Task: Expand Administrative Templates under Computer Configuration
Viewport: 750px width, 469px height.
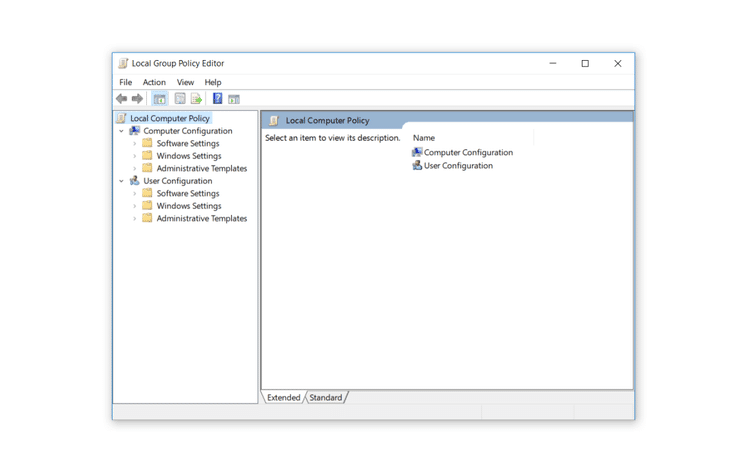Action: 134,168
